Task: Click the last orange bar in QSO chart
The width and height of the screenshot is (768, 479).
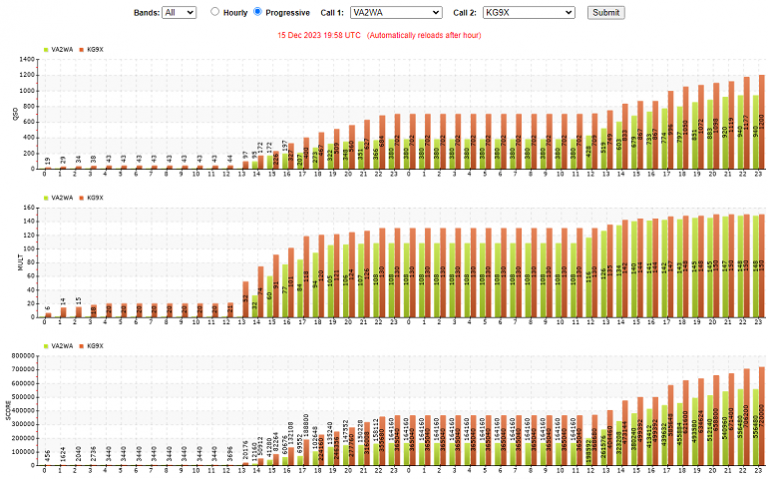Action: (761, 120)
